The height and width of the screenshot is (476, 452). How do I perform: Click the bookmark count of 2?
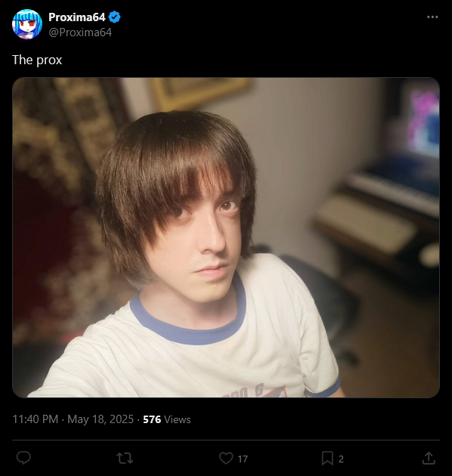(x=341, y=459)
